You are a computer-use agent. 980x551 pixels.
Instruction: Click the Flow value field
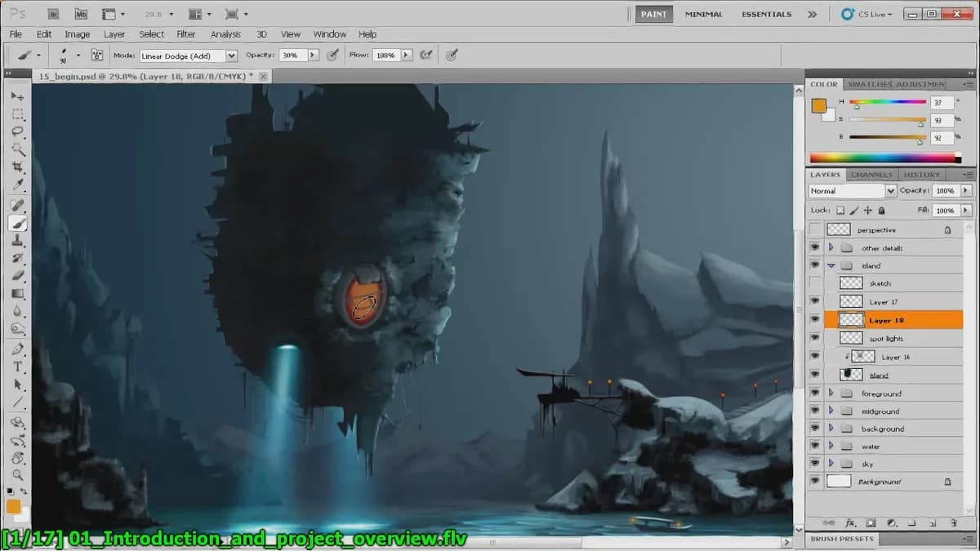pyautogui.click(x=385, y=56)
